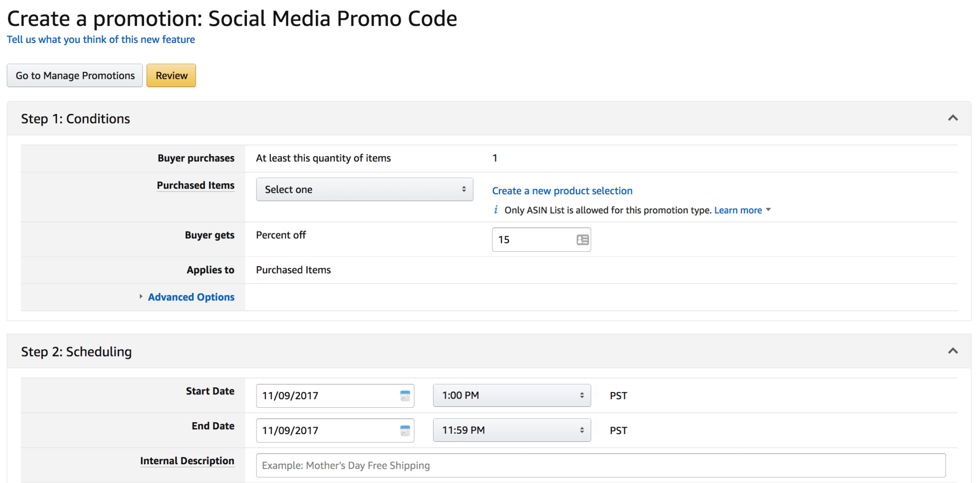Click the Review button

(x=171, y=75)
